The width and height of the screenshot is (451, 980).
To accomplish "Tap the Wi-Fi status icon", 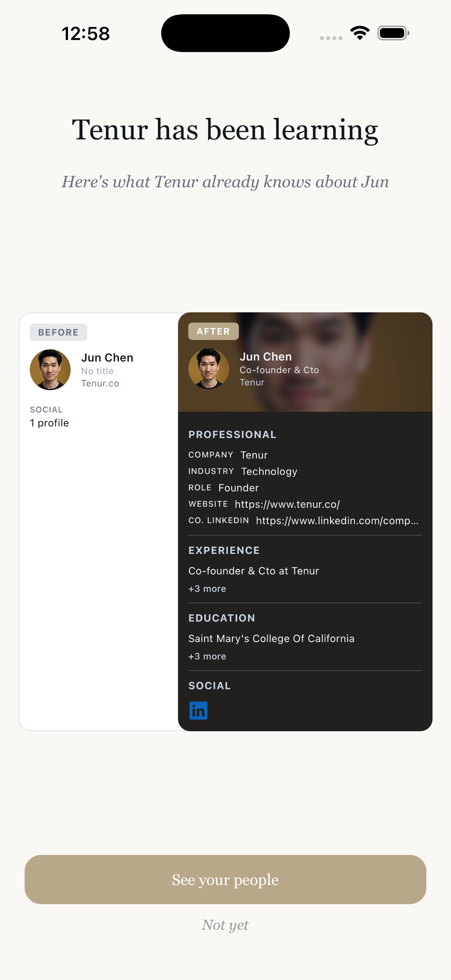I will click(360, 33).
